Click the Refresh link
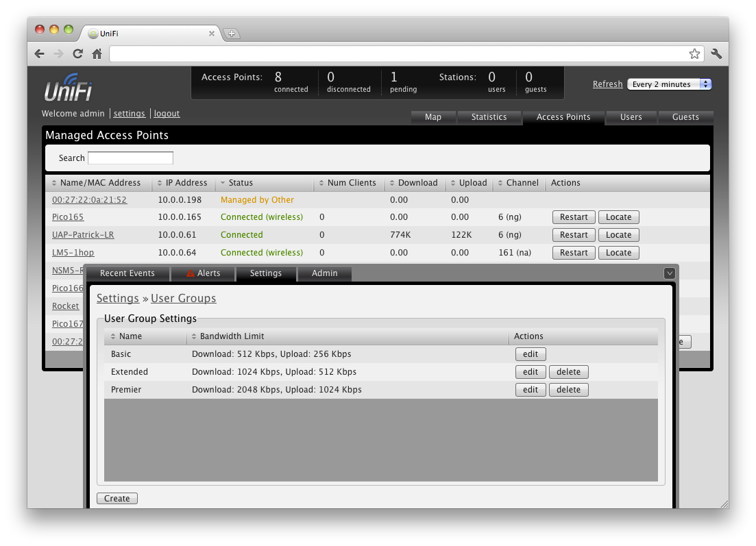The height and width of the screenshot is (546, 756). point(607,84)
